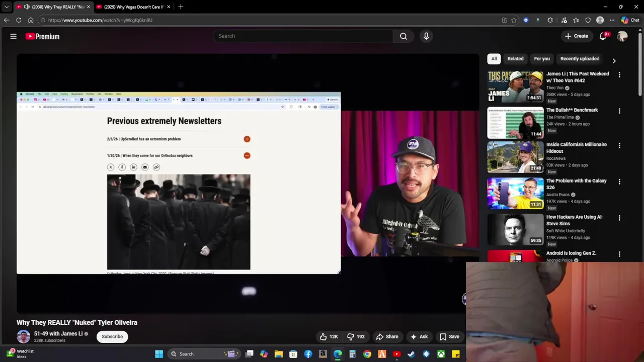Open Edge settings and more menu
Screen dimensions: 644x362
pos(612,20)
